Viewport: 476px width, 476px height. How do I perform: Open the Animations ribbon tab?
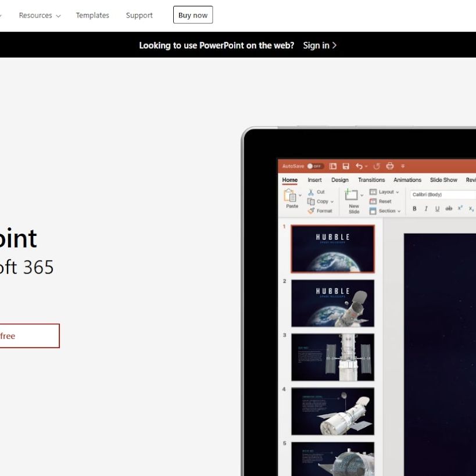407,180
